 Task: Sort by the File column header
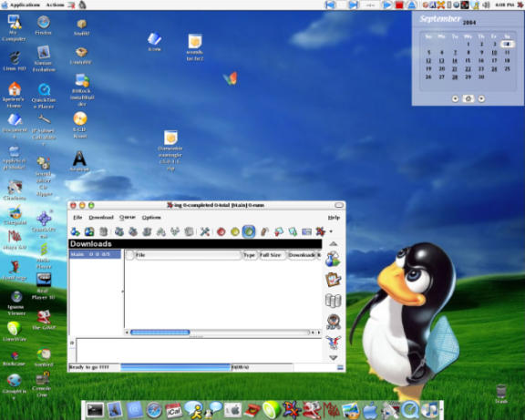coord(188,255)
